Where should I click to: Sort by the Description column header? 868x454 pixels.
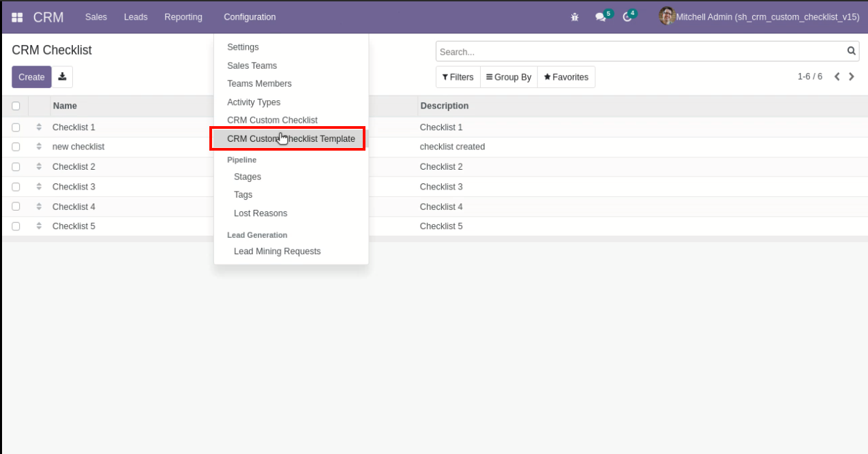pos(445,106)
